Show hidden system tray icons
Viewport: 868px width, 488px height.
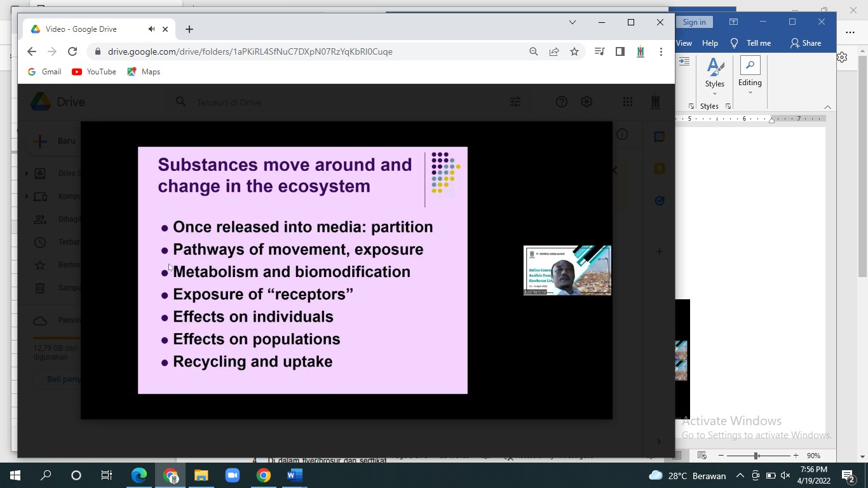click(740, 475)
